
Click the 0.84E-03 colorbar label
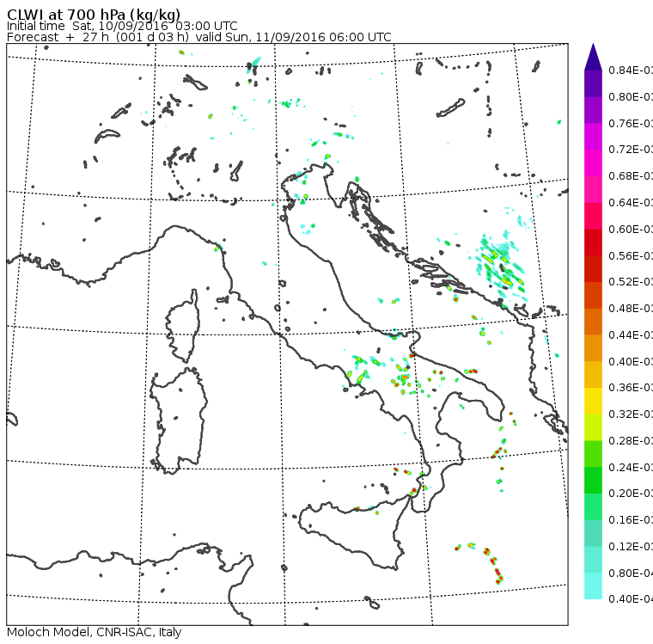(631, 70)
